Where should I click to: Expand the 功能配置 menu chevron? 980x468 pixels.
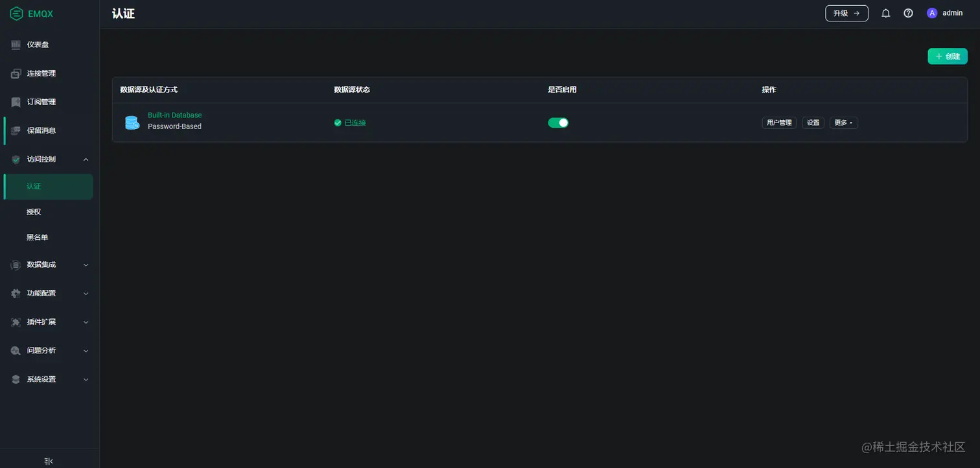[x=86, y=293]
